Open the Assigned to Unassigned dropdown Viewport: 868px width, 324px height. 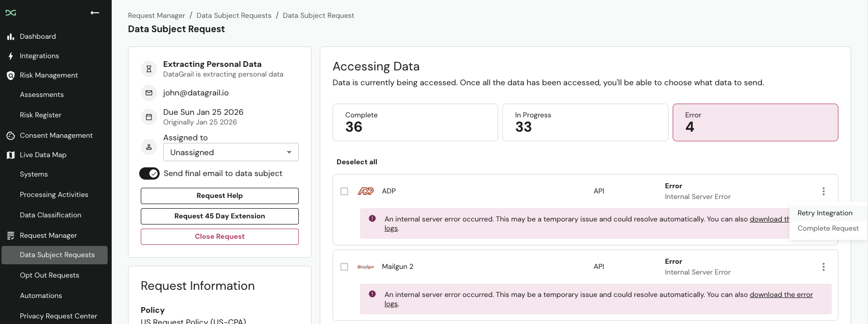231,153
